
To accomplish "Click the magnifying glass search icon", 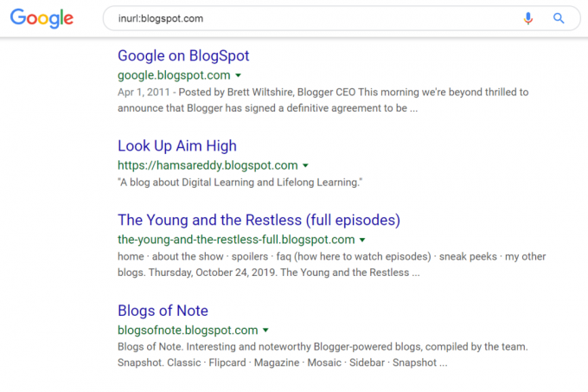I will click(559, 18).
